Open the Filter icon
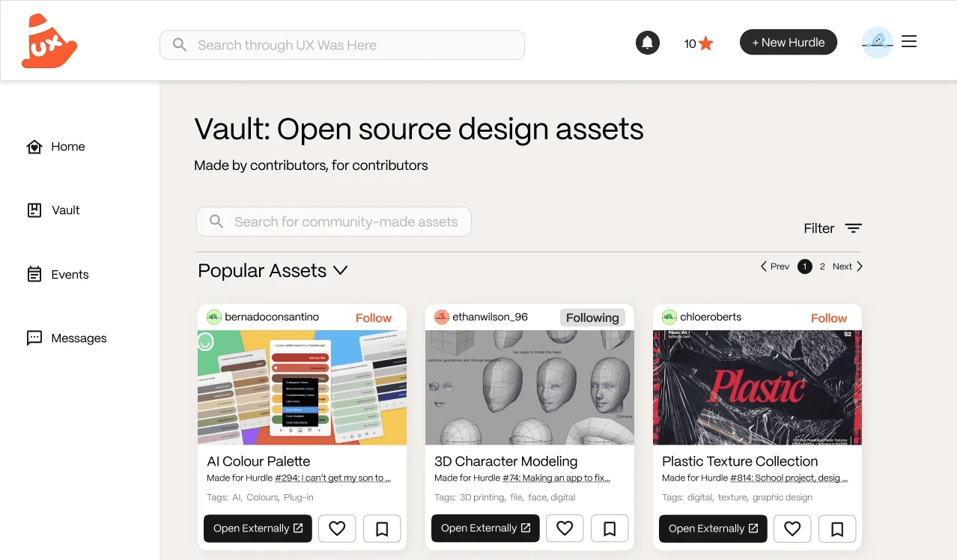957x560 pixels. point(854,228)
